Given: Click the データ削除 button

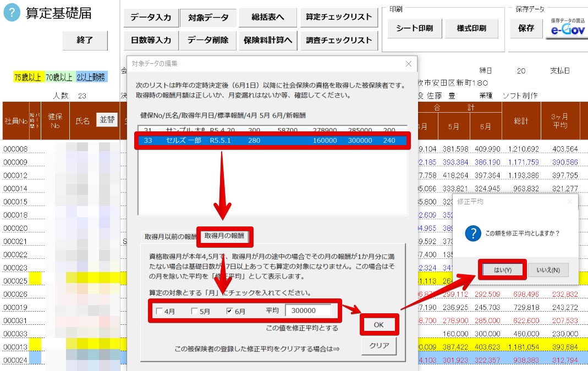Looking at the screenshot, I should point(208,40).
